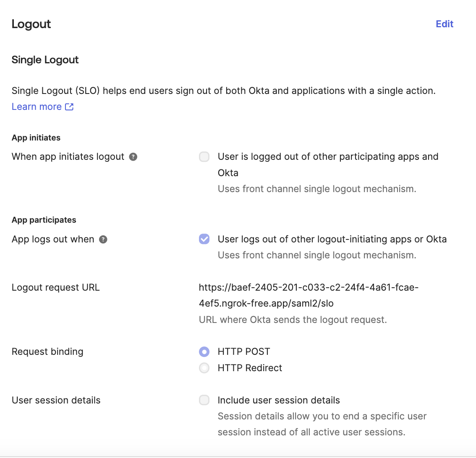The width and height of the screenshot is (476, 458).
Task: Click help icon beside When app initiates logout
Action: coord(133,157)
